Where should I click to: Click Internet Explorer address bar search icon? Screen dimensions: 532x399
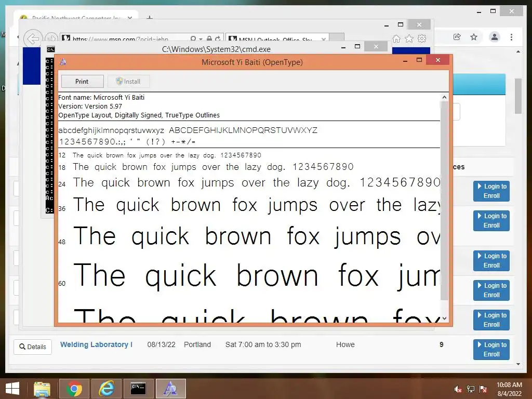[193, 39]
